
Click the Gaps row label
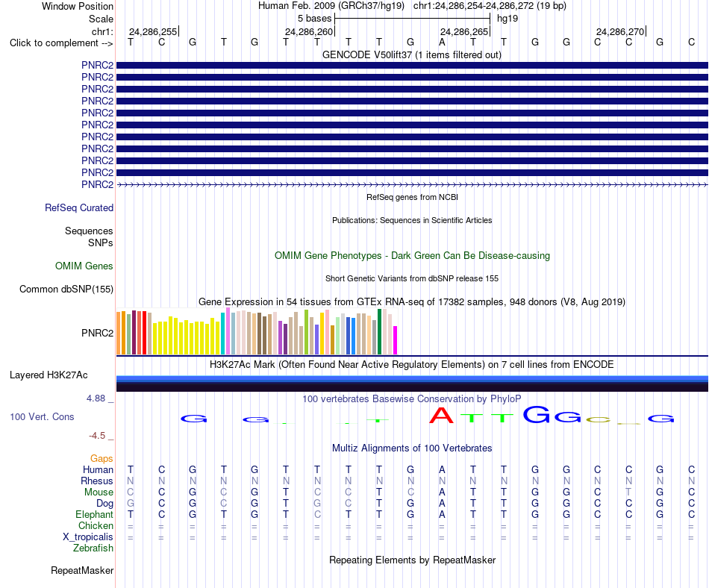pos(101,459)
